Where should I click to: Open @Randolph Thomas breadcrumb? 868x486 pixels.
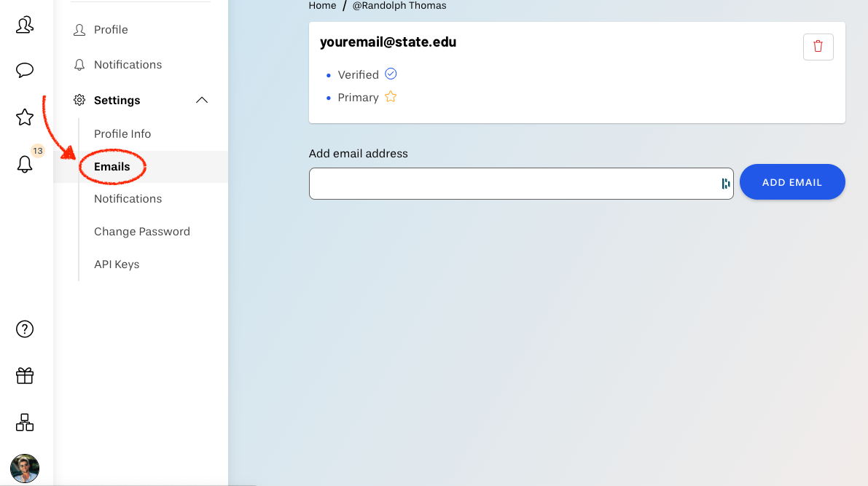coord(399,6)
